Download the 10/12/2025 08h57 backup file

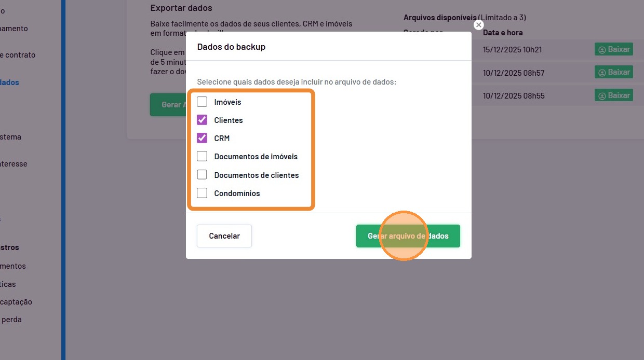613,73
